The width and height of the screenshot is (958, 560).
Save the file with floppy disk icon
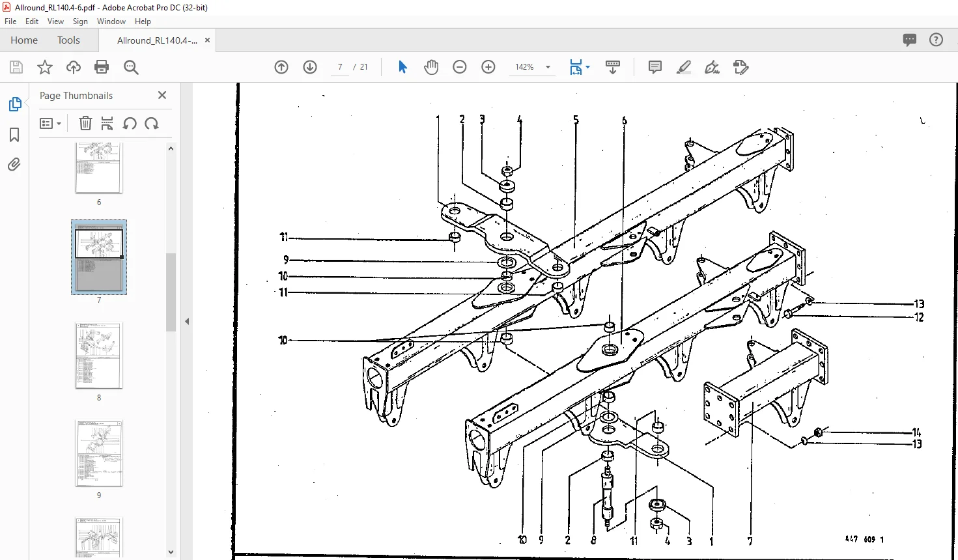point(16,67)
